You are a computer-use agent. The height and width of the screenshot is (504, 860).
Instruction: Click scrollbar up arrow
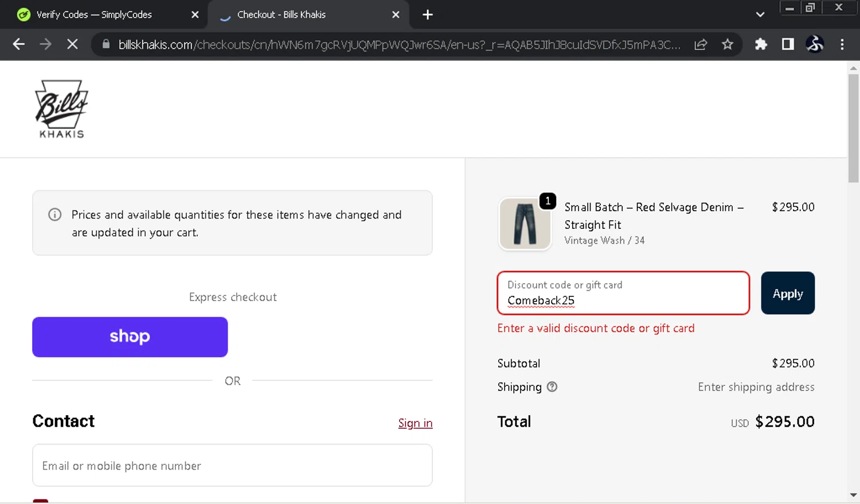pyautogui.click(x=854, y=68)
